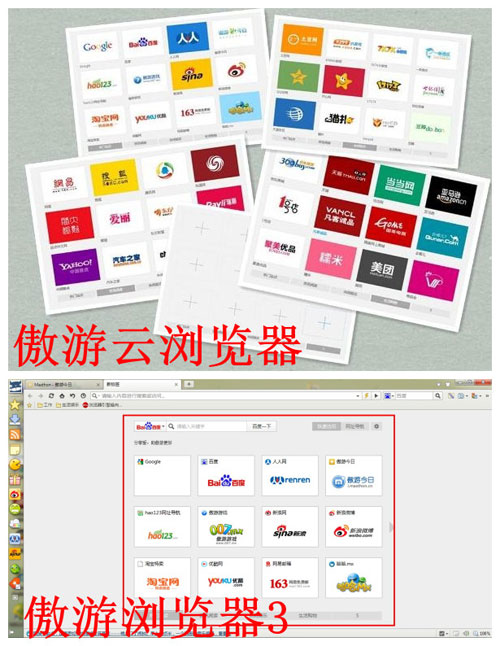Reload the page with the refresh icon
This screenshot has width=500, height=646.
pos(51,396)
